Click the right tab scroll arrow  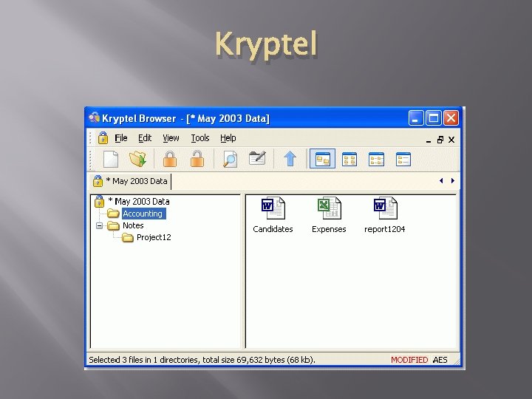(453, 180)
